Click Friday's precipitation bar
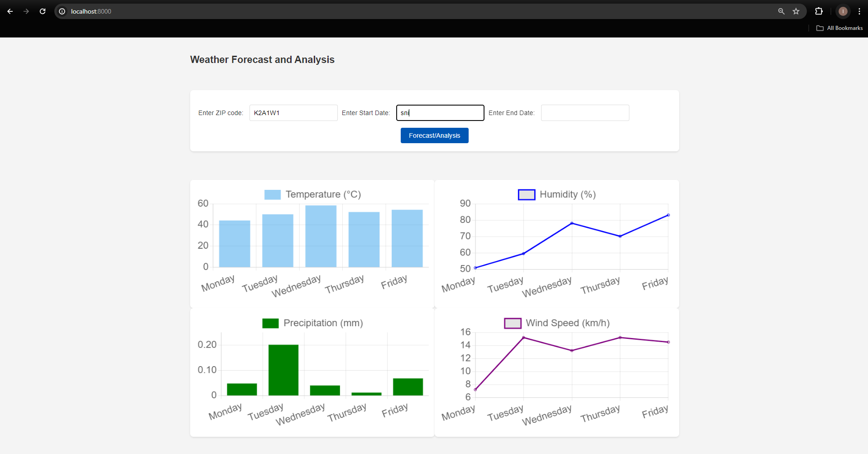The height and width of the screenshot is (454, 868). [x=408, y=387]
